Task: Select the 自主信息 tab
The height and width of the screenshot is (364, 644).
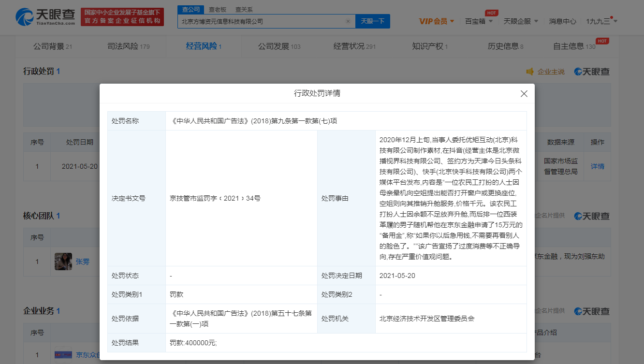Action: coord(574,46)
